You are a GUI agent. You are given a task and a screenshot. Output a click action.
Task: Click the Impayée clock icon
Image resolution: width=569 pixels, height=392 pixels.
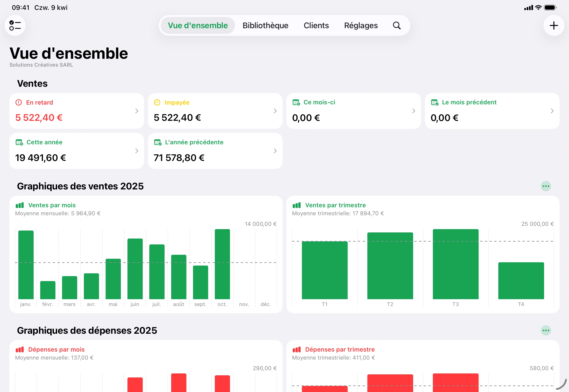[x=157, y=102]
